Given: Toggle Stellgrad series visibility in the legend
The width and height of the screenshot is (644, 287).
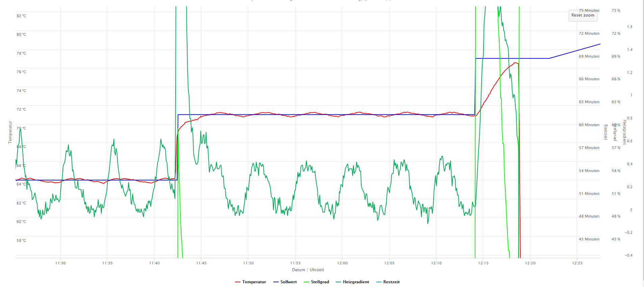Looking at the screenshot, I should [320, 282].
